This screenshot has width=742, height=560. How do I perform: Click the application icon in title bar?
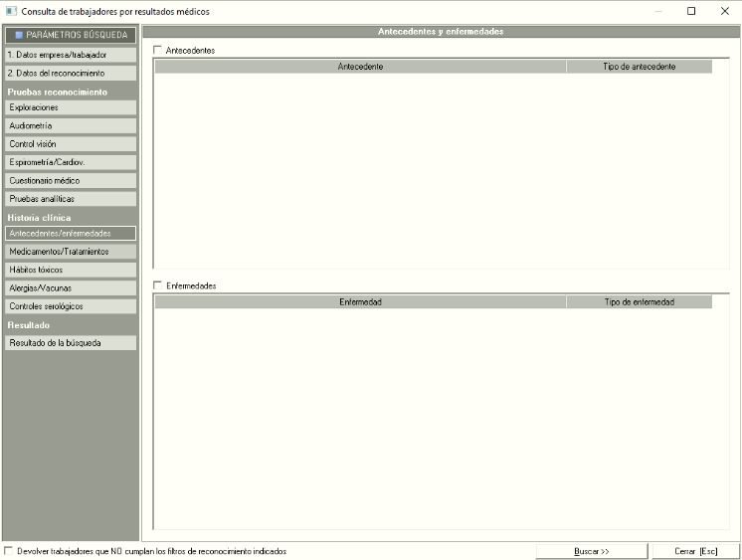click(11, 11)
